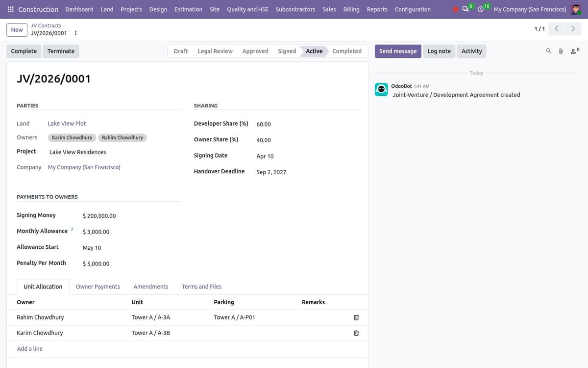Click the Active status stage
The height and width of the screenshot is (368, 588).
314,51
